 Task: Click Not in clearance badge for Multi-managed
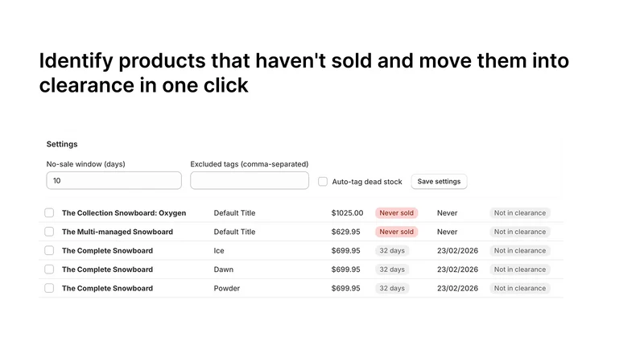(x=519, y=232)
